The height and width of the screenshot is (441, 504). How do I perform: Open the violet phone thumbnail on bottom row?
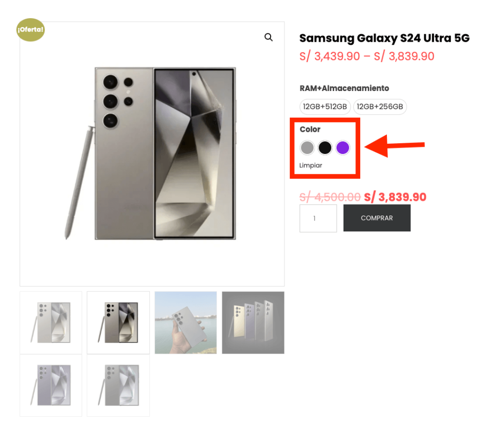tap(51, 386)
